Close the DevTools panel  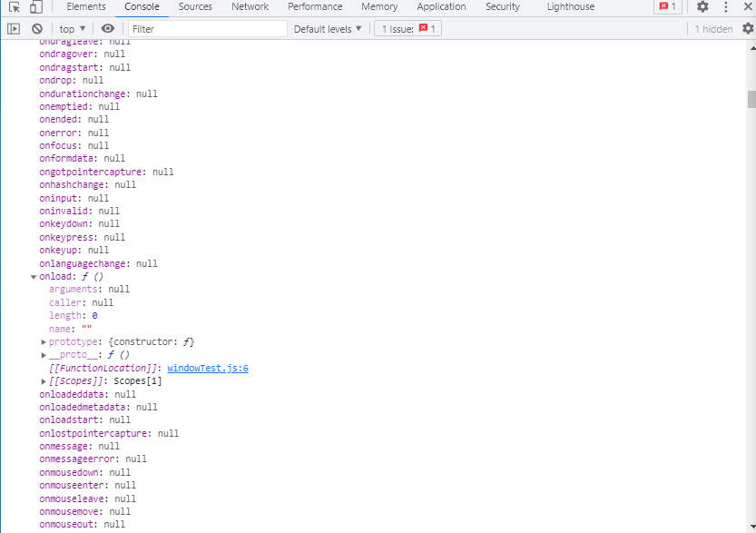point(748,6)
